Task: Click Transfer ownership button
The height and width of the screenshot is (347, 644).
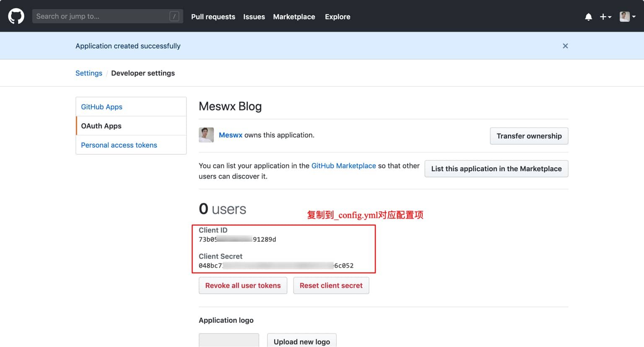Action: click(x=529, y=136)
